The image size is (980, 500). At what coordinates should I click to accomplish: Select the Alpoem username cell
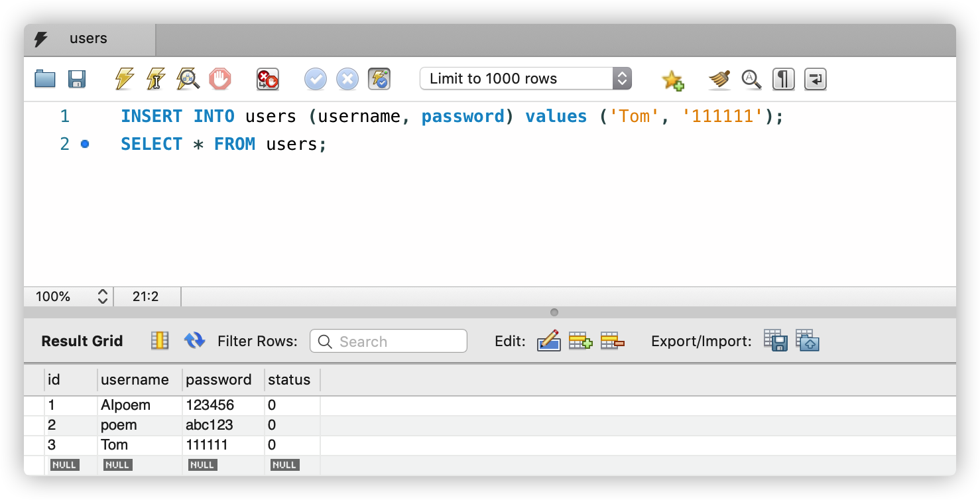pyautogui.click(x=140, y=405)
